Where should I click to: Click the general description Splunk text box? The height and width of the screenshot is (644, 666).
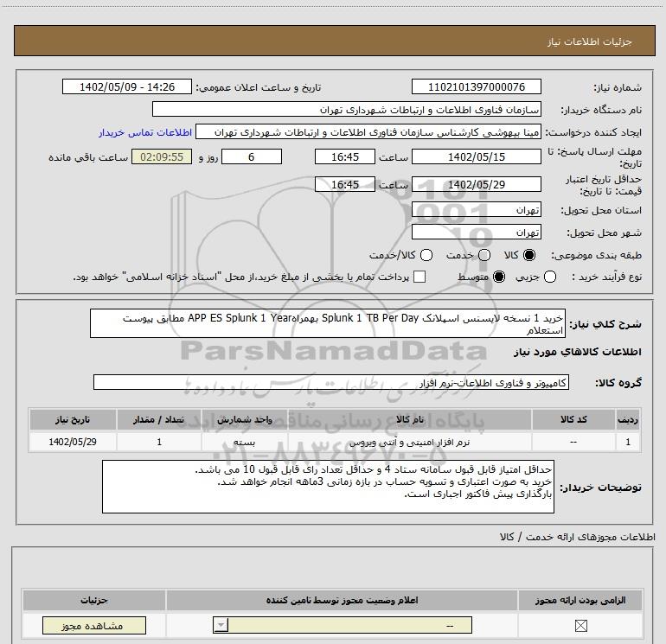[328, 323]
